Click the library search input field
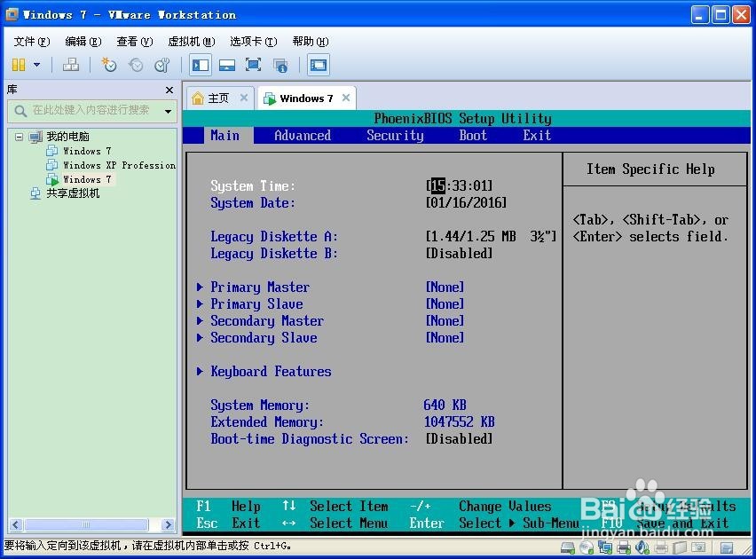The image size is (756, 559). (x=91, y=110)
